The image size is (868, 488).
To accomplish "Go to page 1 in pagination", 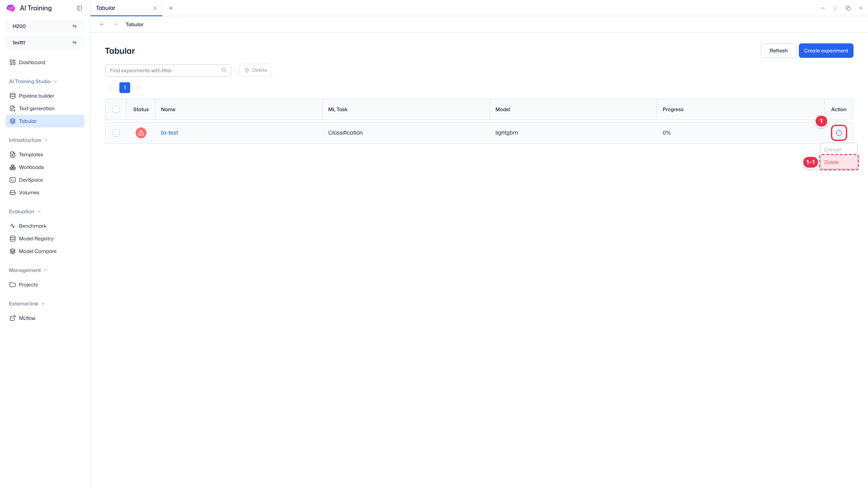I will click(x=125, y=88).
